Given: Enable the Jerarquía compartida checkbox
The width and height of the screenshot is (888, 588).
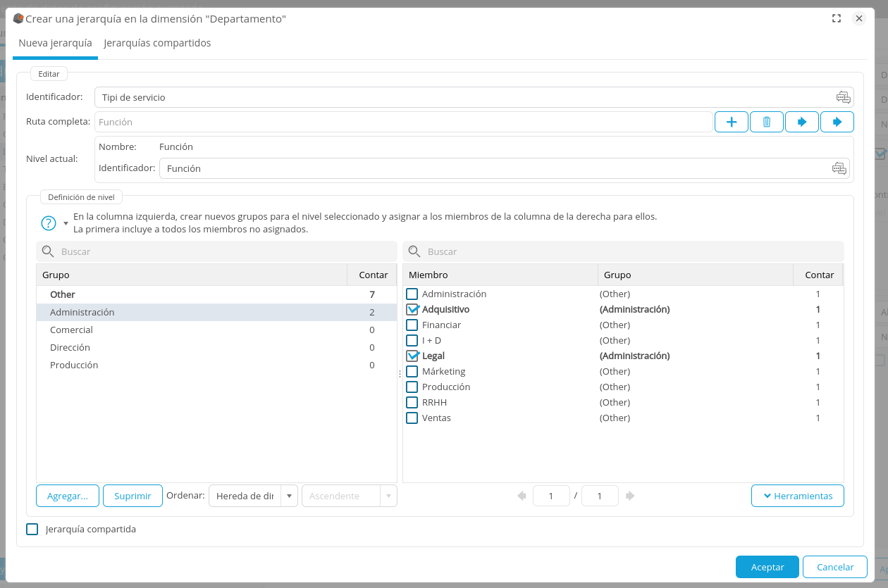Looking at the screenshot, I should coord(32,529).
